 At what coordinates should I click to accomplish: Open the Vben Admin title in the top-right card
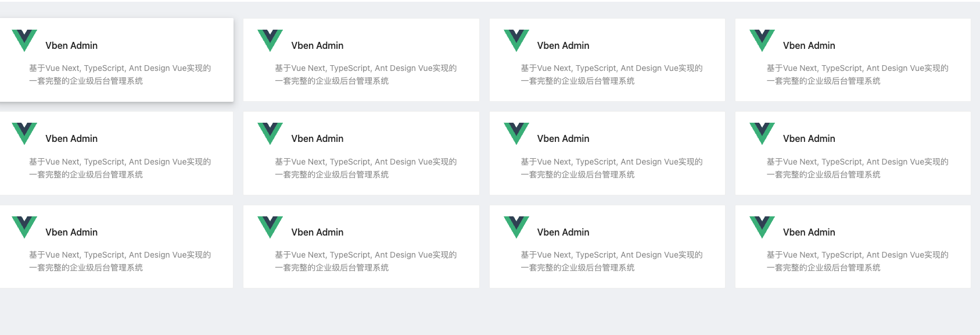tap(809, 45)
